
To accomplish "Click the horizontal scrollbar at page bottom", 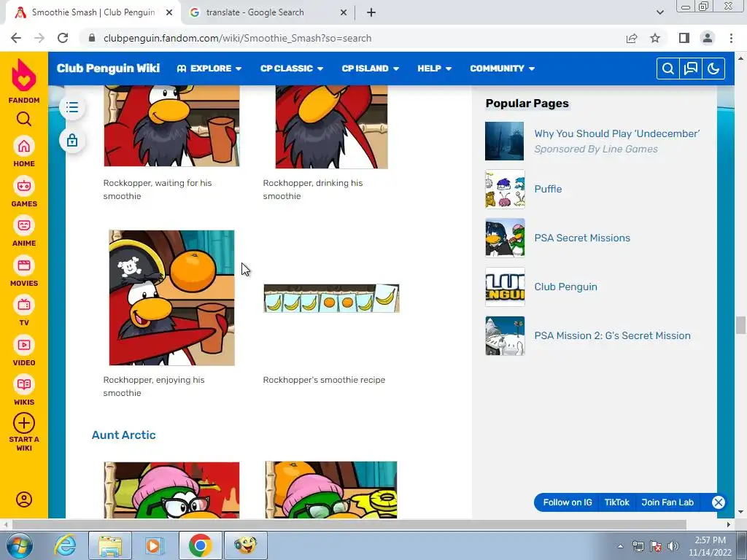I will (x=349, y=524).
